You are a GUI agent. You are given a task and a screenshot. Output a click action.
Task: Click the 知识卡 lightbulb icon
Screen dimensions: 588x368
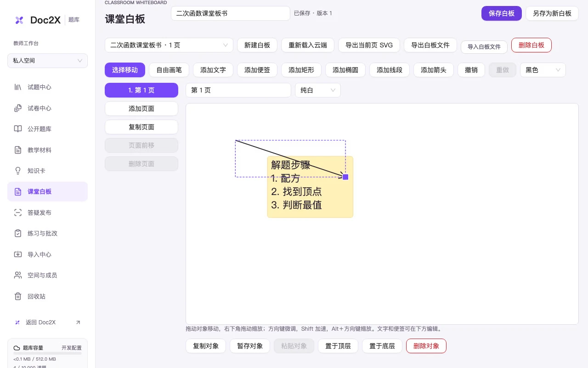click(x=18, y=171)
